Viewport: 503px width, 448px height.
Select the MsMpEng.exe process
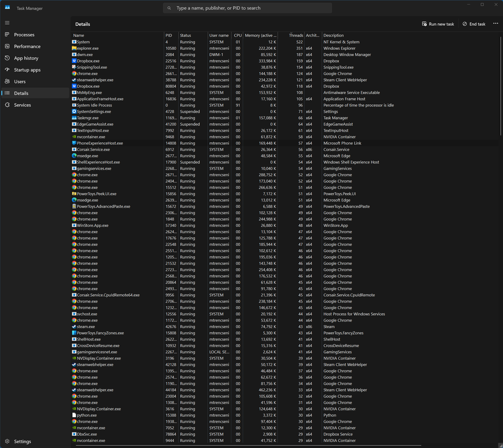[285, 92]
